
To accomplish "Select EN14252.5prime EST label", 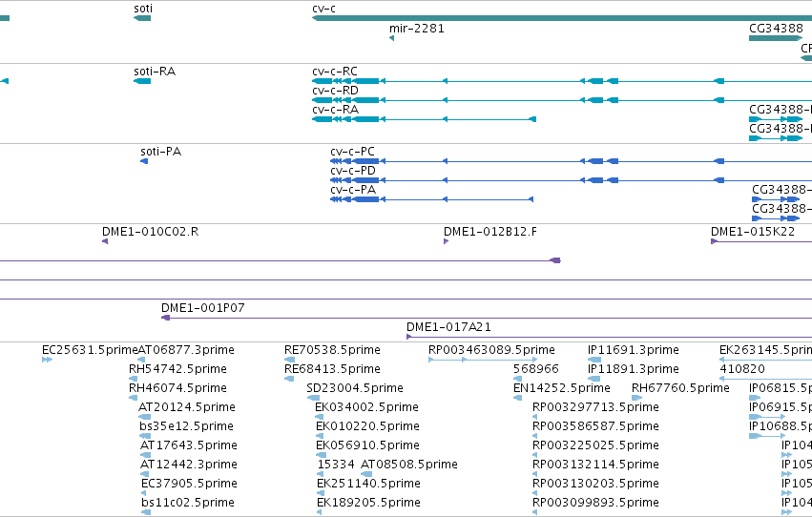I will click(561, 387).
